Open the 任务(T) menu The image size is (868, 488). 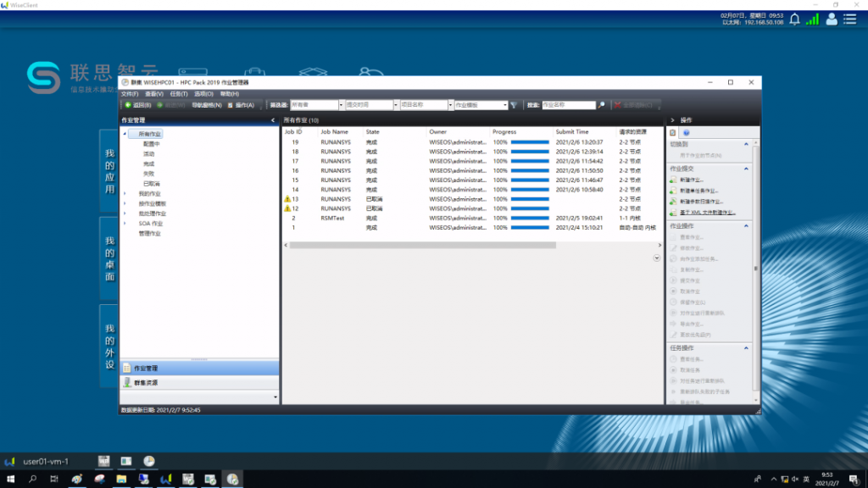[x=178, y=94]
